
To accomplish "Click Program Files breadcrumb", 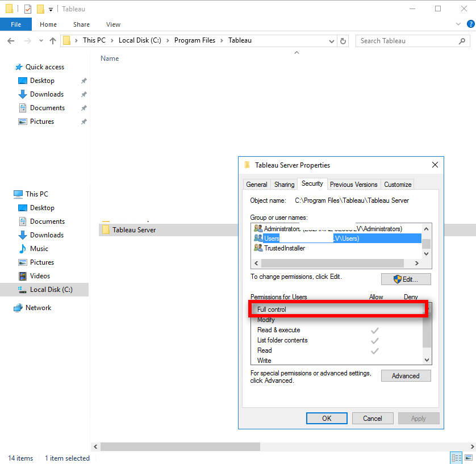I will click(x=195, y=40).
